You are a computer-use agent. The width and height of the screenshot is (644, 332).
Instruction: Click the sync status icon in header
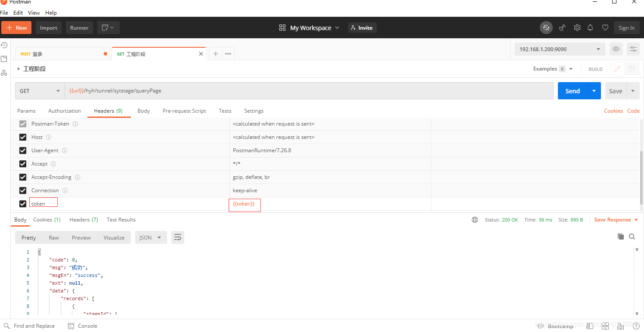[546, 28]
